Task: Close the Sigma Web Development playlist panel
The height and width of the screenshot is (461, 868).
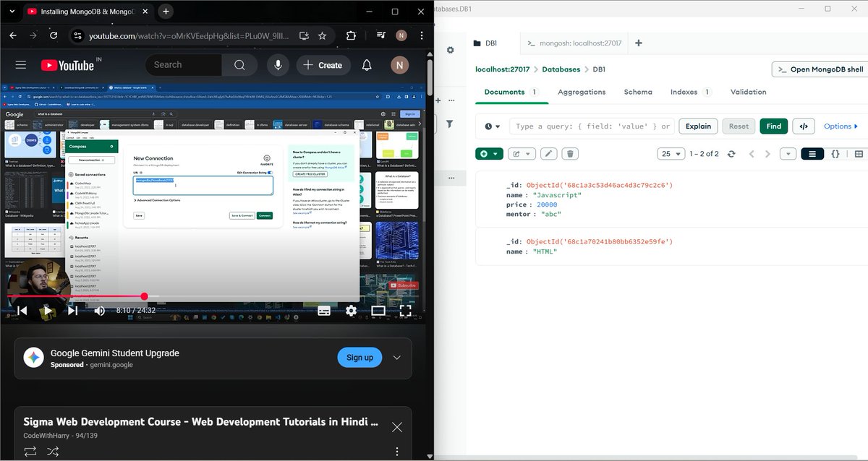Action: [397, 427]
